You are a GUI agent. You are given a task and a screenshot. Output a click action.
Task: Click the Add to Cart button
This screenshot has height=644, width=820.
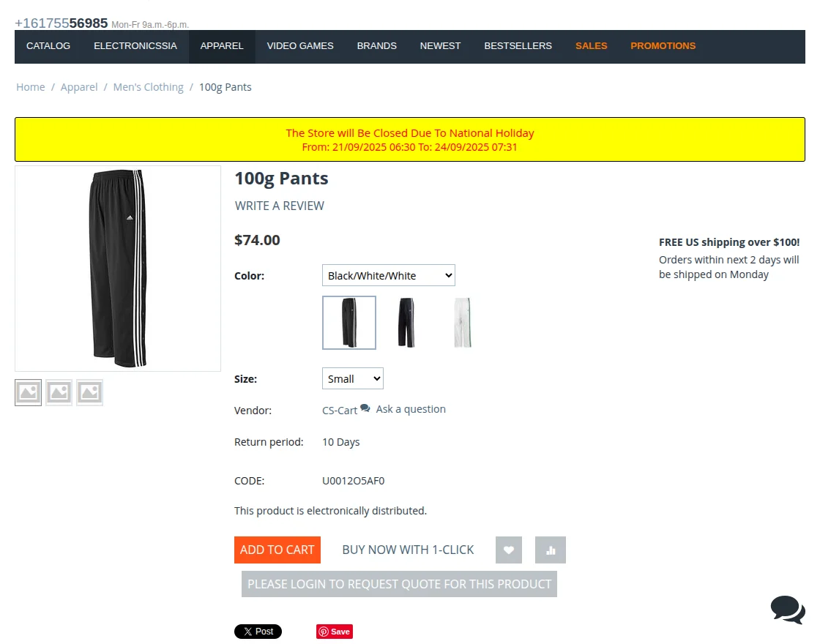point(277,550)
